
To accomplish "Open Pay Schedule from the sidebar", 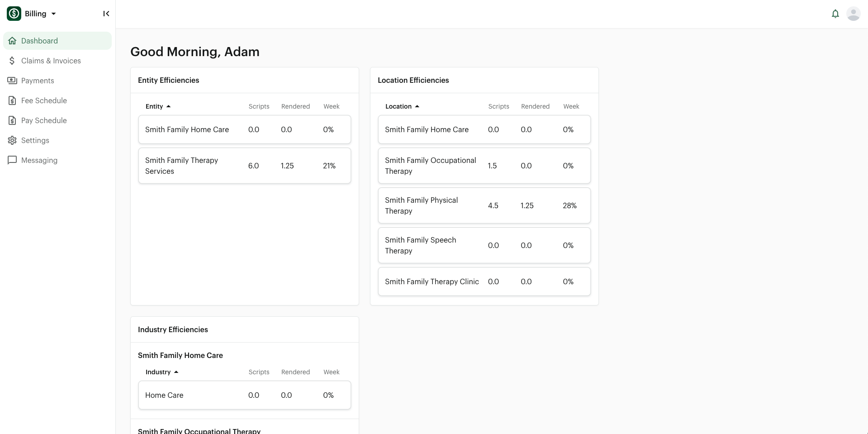I will click(x=44, y=120).
